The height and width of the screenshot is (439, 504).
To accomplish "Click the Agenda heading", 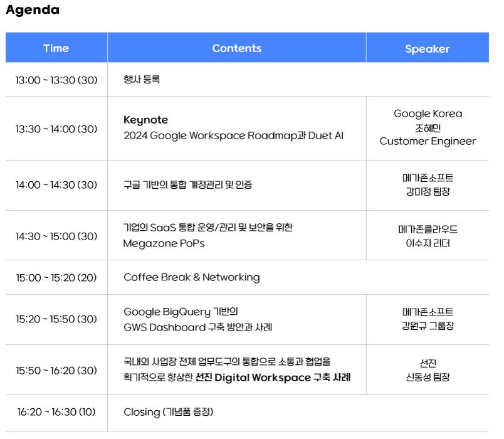I will click(33, 10).
